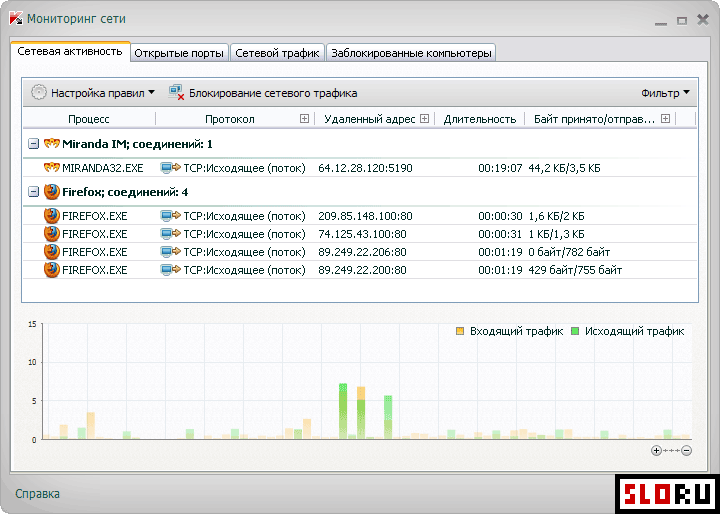Expand the Удаленный адрес column plus box

tap(425, 119)
